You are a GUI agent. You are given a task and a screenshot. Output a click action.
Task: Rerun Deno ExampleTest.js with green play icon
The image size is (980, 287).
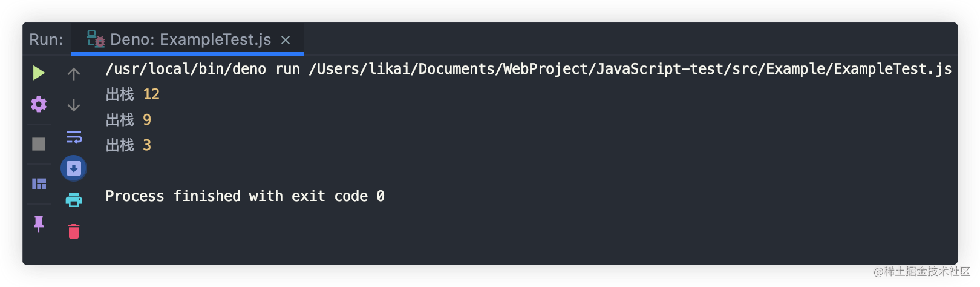point(39,73)
